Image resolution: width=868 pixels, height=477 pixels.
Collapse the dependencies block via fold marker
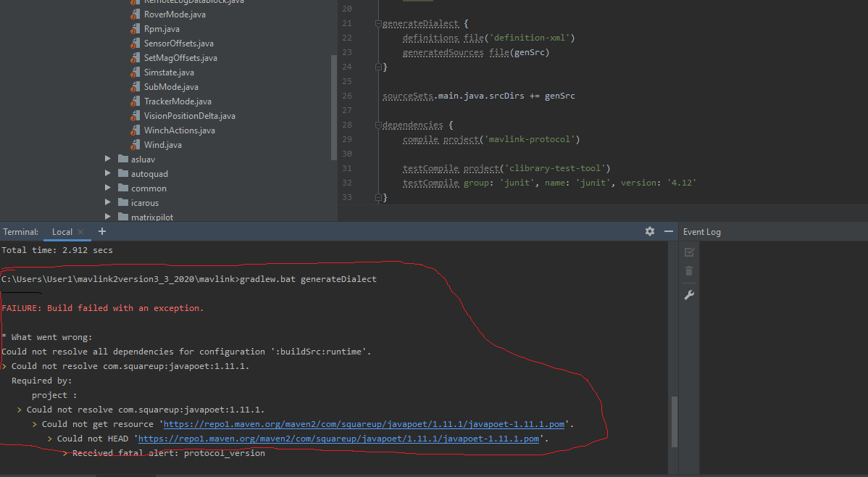coord(377,124)
